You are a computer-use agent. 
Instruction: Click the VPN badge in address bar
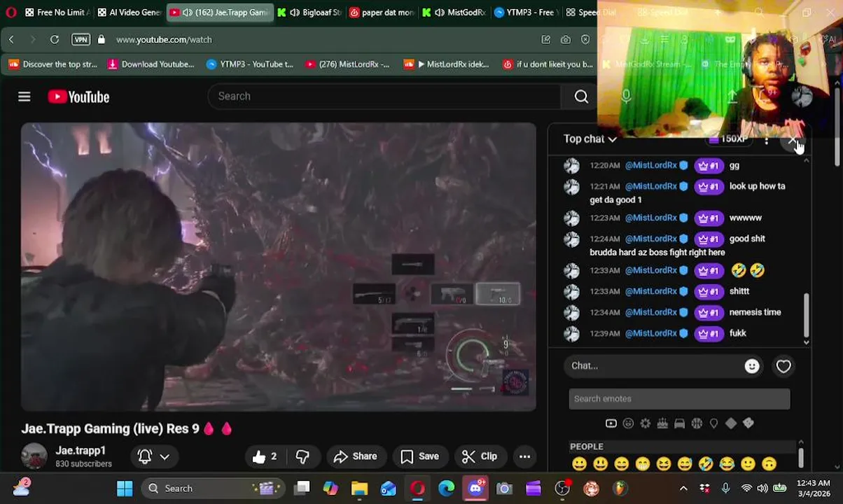[x=81, y=40]
